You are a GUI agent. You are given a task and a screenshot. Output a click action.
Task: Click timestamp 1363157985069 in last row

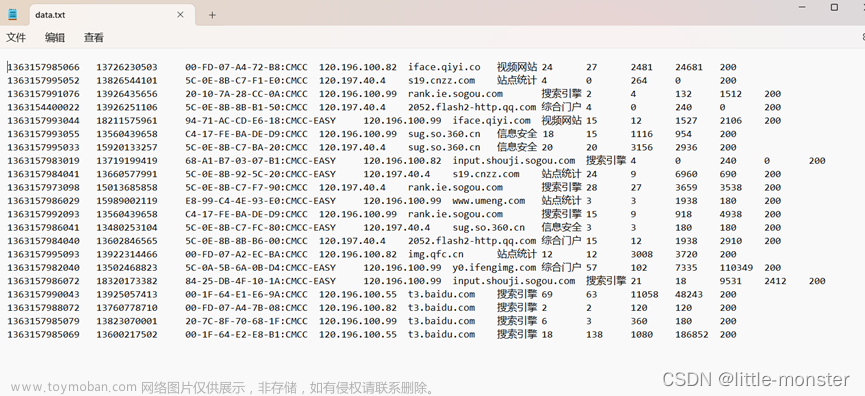click(44, 334)
